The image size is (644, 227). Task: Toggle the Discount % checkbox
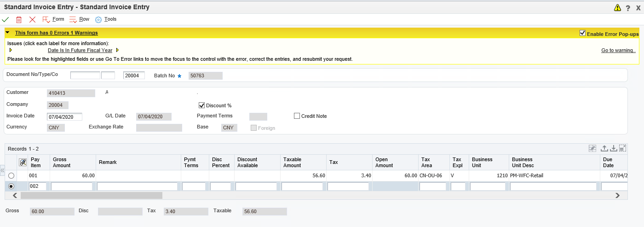[x=201, y=105]
